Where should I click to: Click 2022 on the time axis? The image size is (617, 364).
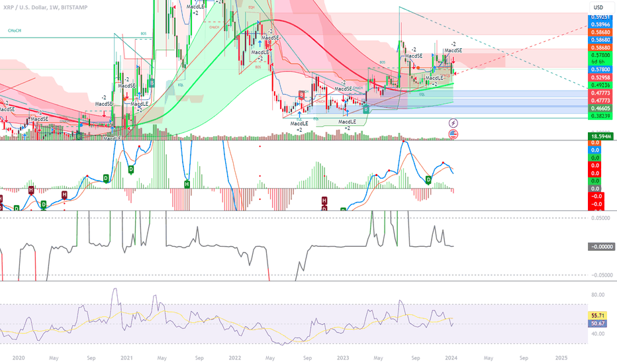[x=234, y=357]
